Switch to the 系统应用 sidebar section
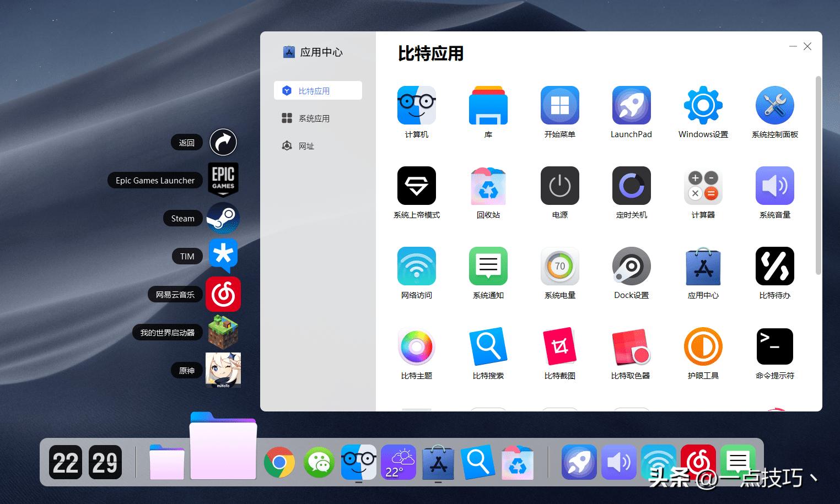 point(314,118)
